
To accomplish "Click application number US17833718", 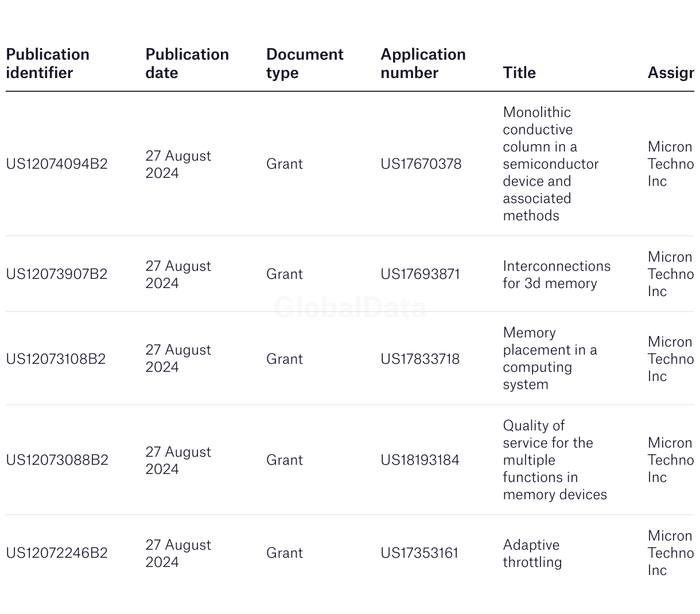I will click(x=420, y=359).
